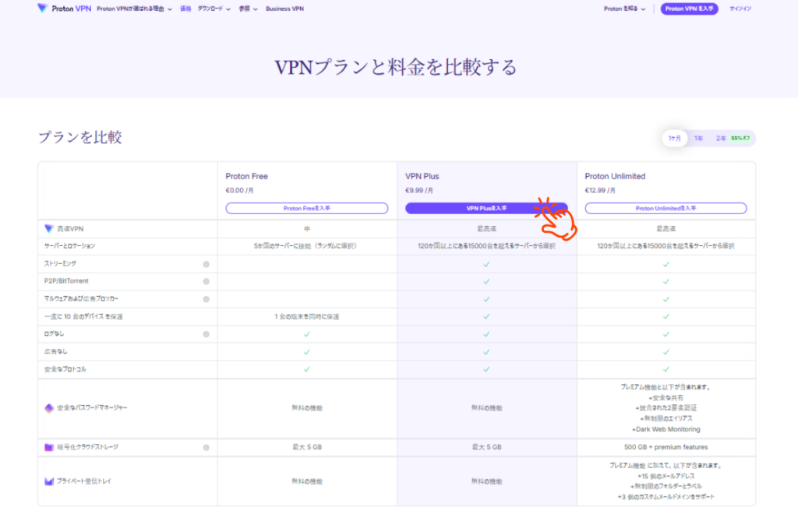Open the サインイン link

point(739,9)
